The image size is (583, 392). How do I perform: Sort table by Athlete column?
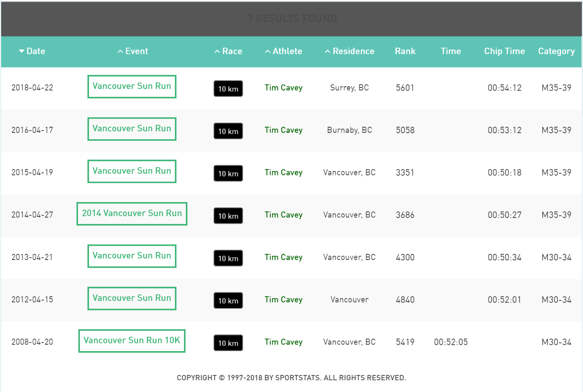point(283,51)
